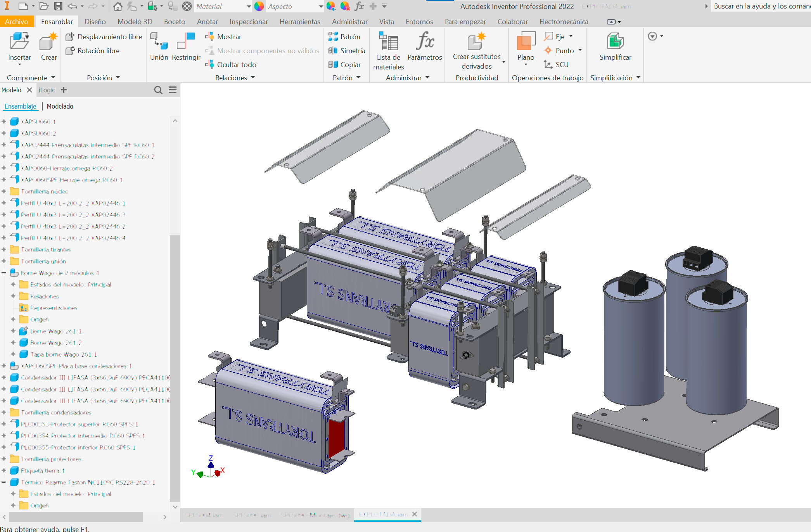Collapse the Borne Wago de 2 módulos node
Image resolution: width=811 pixels, height=532 pixels.
coord(4,273)
